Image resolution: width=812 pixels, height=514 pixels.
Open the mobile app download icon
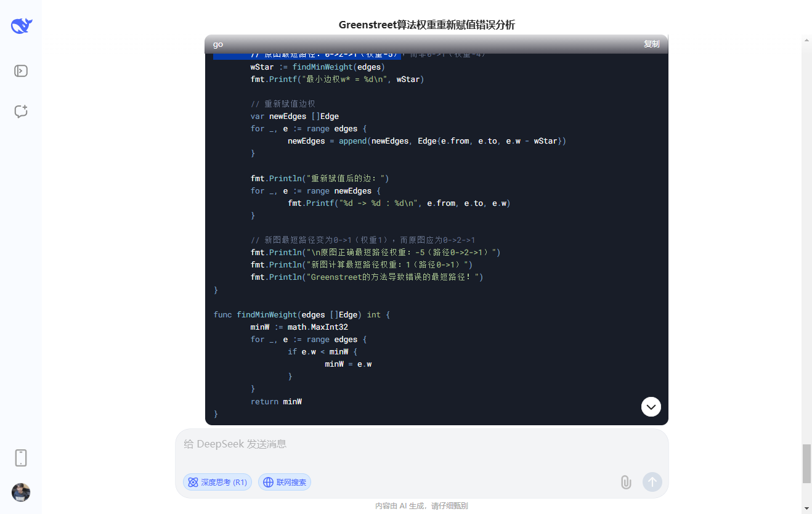pos(21,458)
